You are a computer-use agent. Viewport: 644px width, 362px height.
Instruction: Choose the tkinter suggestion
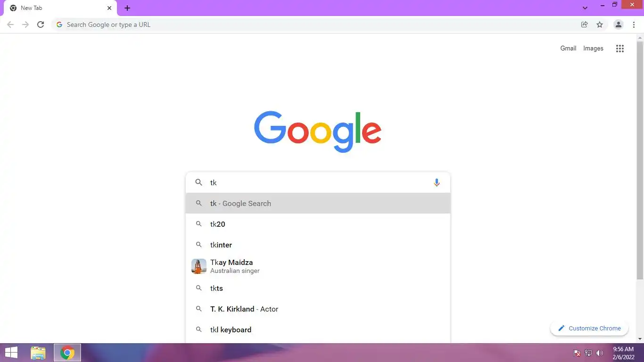click(318, 245)
